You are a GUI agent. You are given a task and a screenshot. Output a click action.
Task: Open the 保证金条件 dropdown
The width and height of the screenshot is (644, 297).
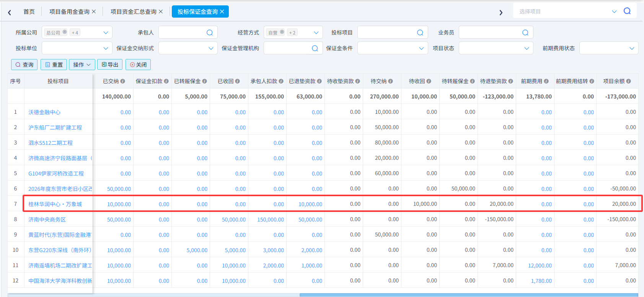click(393, 48)
